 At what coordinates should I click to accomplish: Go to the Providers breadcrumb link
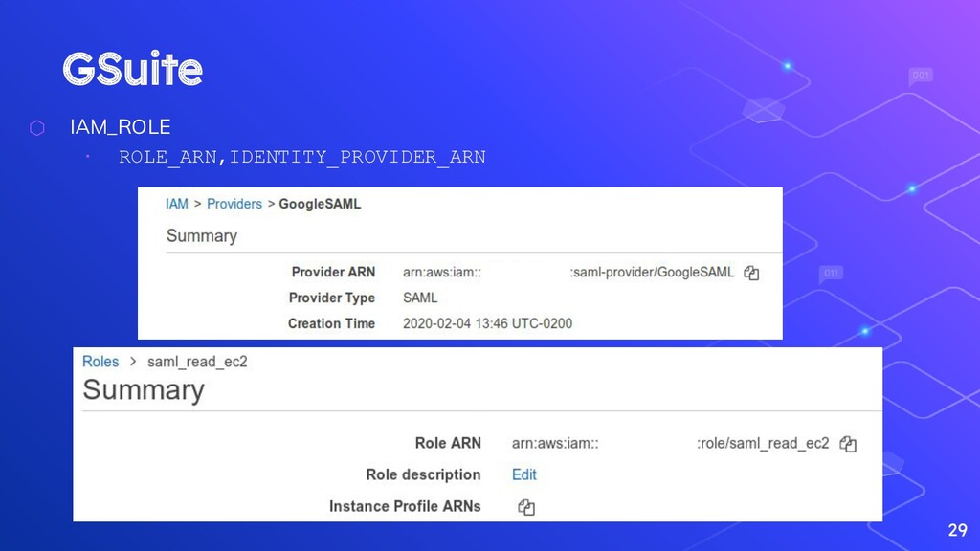coord(234,205)
